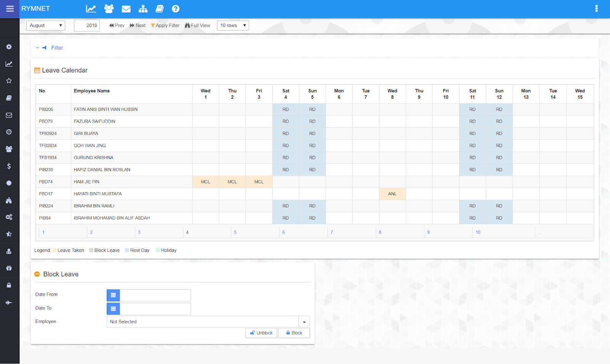Click the Next month button
The image size is (610, 364).
click(x=138, y=26)
